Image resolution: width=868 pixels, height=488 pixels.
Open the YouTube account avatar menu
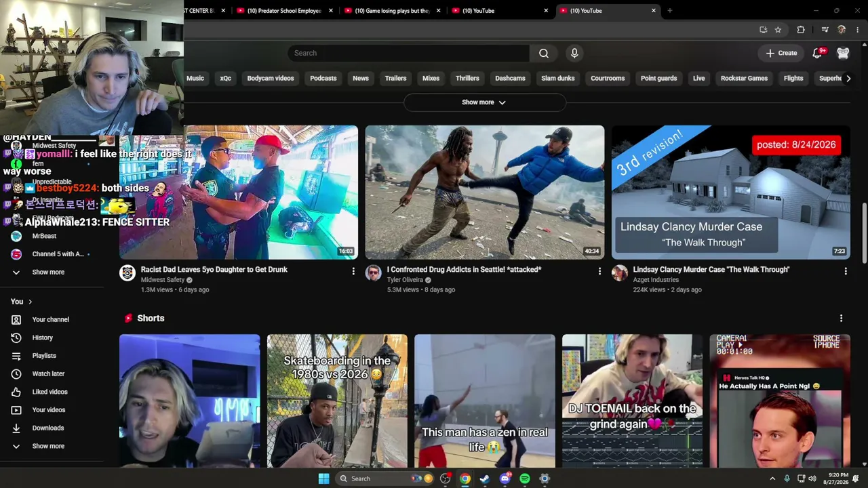pos(843,53)
